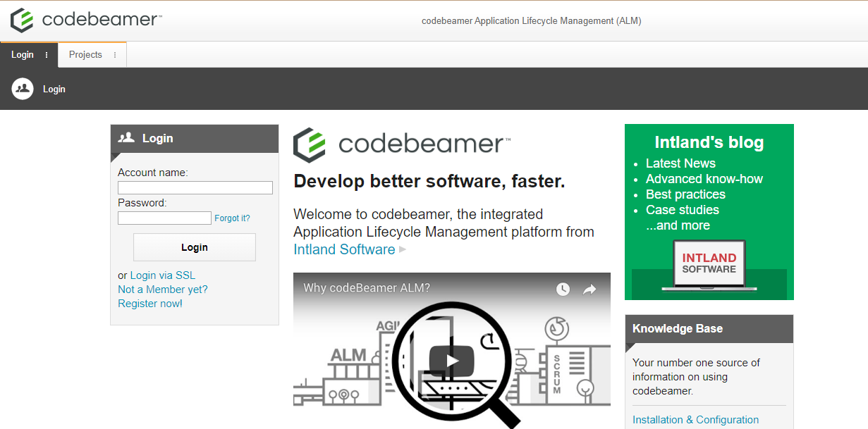
Task: Open the Forgot it? password link
Action: [x=232, y=218]
